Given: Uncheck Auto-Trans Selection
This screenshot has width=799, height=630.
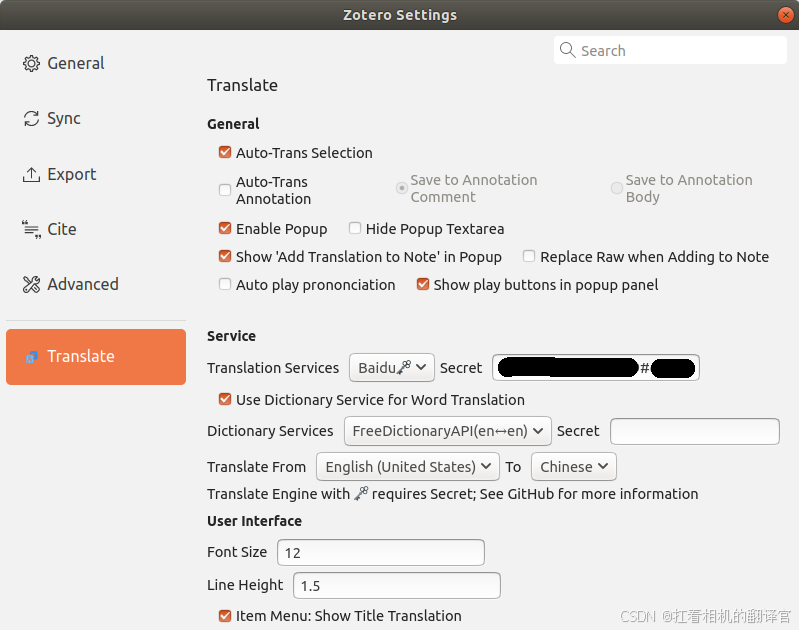Looking at the screenshot, I should [x=225, y=152].
